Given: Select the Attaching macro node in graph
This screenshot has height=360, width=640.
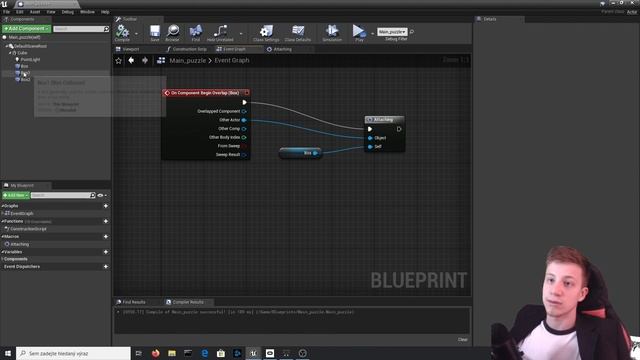Looking at the screenshot, I should 384,120.
